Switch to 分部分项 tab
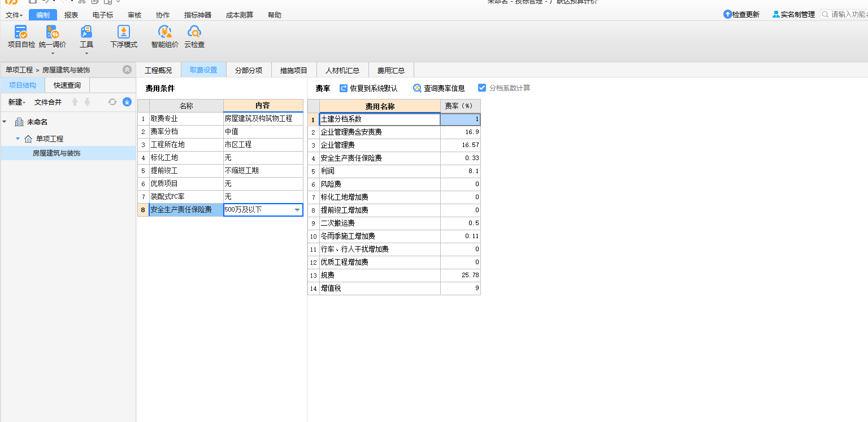The width and height of the screenshot is (868, 422). point(249,70)
